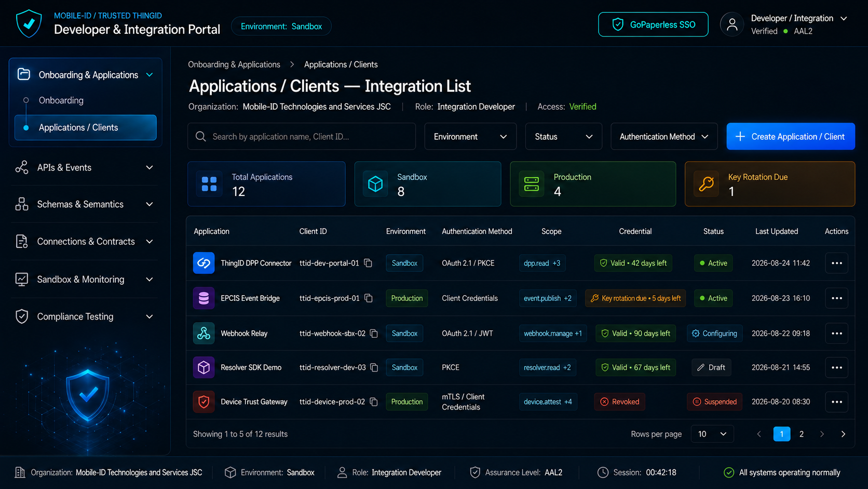Select the Total Applications summary card
This screenshot has width=868, height=489.
(266, 184)
